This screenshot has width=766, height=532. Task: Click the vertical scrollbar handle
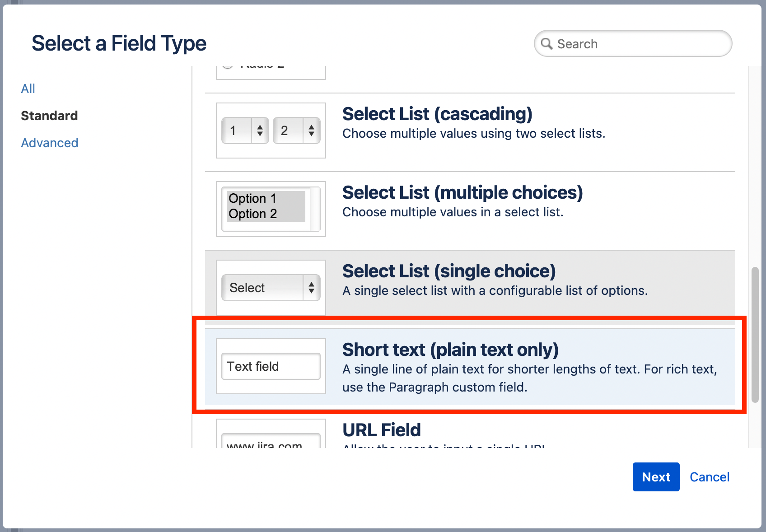click(755, 332)
